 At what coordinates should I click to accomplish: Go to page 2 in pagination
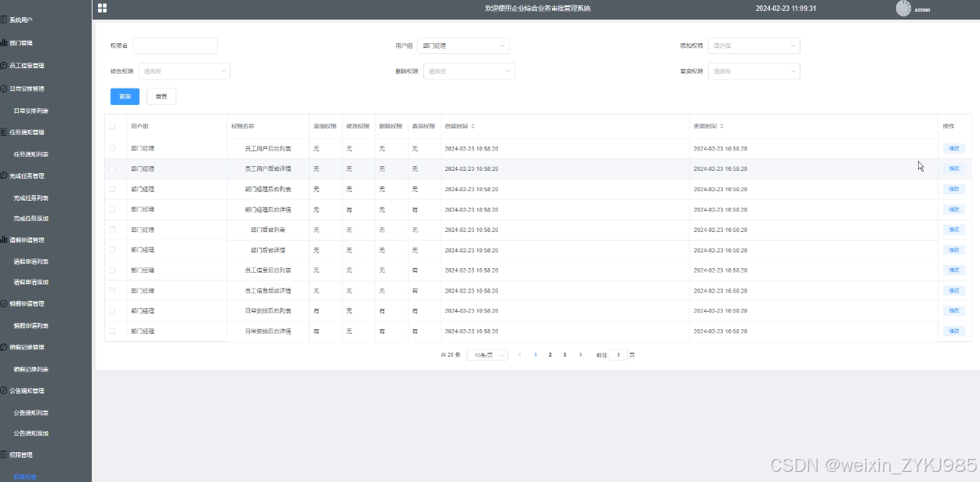point(550,355)
